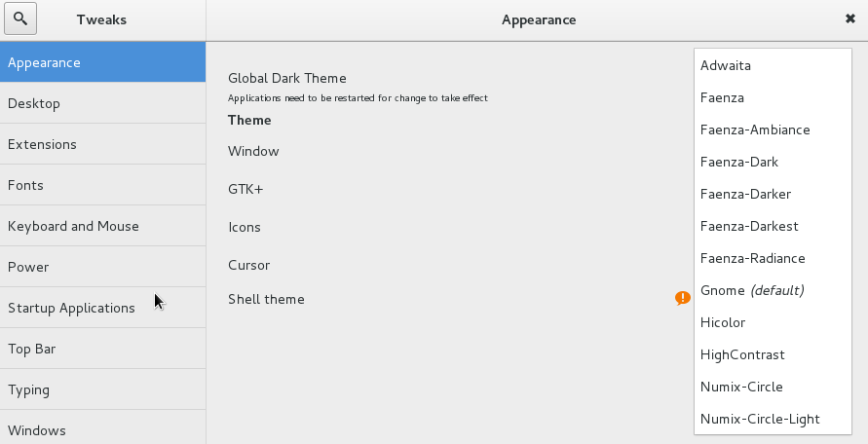Click the Tweaks title in header
Image resolution: width=868 pixels, height=444 pixels.
tap(101, 19)
